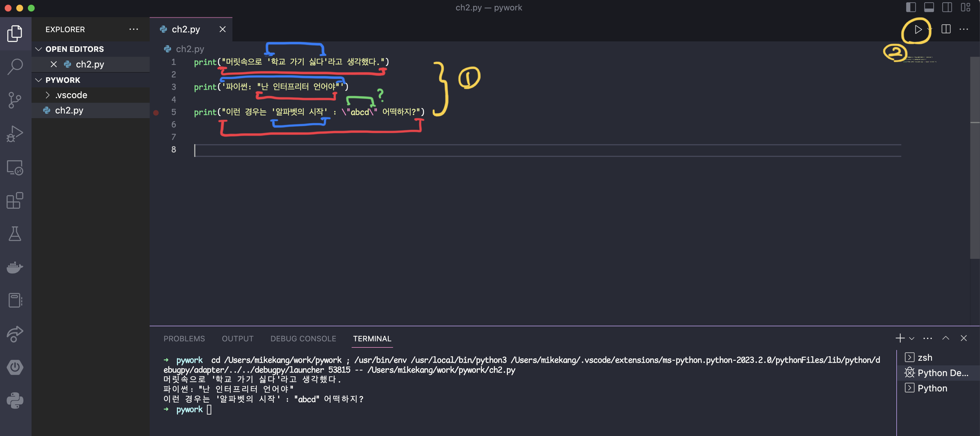The image size is (980, 436).
Task: Close the ch2.py editor tab
Action: (223, 29)
